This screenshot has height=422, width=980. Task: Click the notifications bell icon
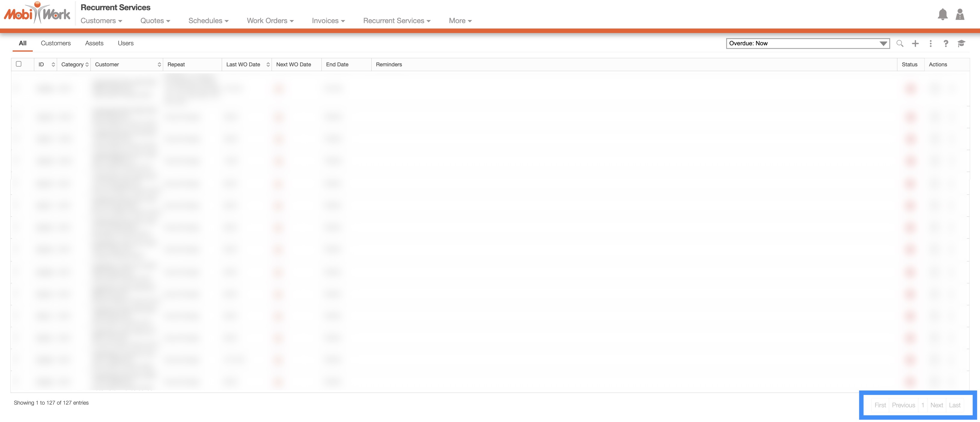point(942,14)
